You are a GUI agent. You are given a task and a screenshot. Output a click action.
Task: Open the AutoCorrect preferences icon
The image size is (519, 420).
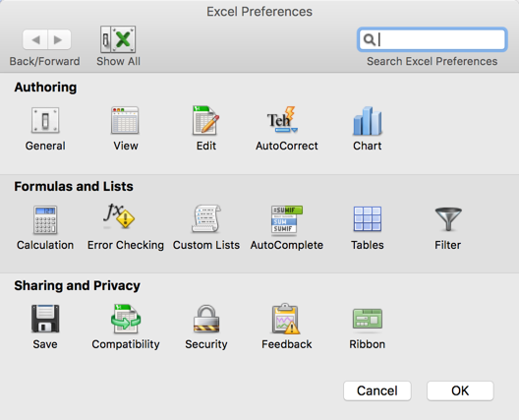[x=283, y=120]
